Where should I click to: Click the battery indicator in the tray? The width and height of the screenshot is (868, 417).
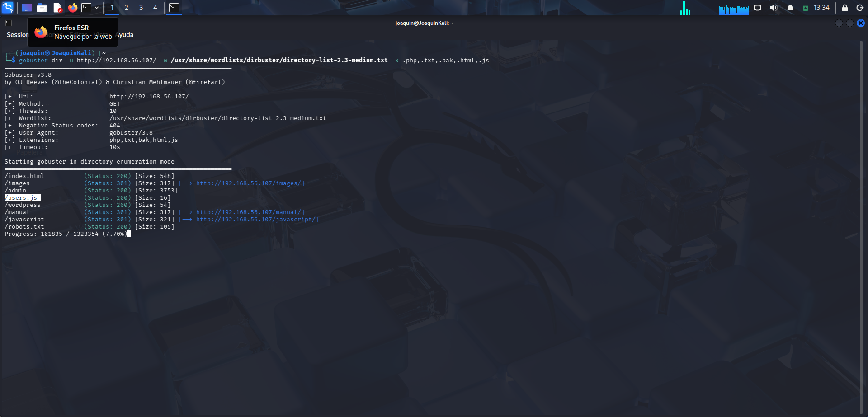pos(805,8)
